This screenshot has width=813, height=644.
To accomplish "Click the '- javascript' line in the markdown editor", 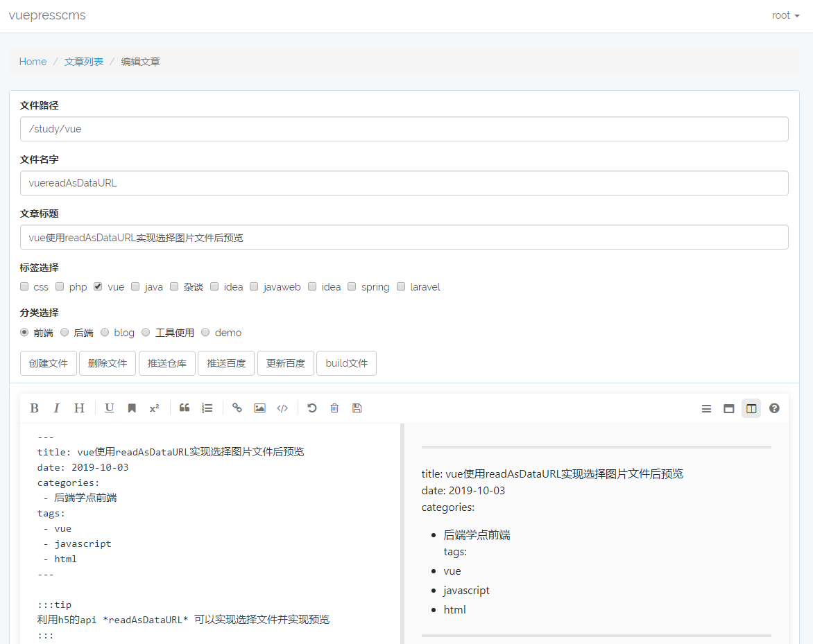I will (77, 544).
